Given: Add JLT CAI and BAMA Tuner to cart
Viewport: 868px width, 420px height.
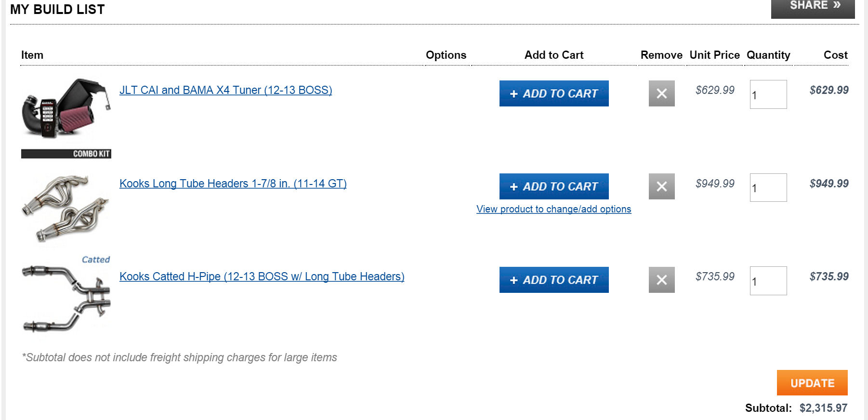Looking at the screenshot, I should (554, 93).
